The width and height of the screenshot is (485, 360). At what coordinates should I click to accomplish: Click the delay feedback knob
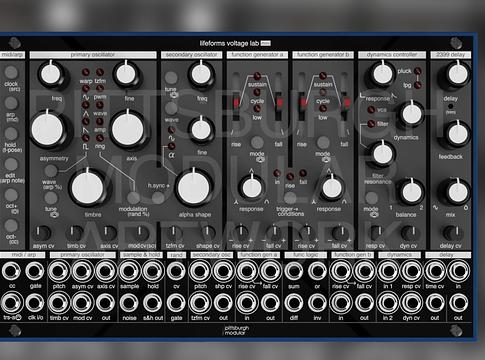click(457, 134)
